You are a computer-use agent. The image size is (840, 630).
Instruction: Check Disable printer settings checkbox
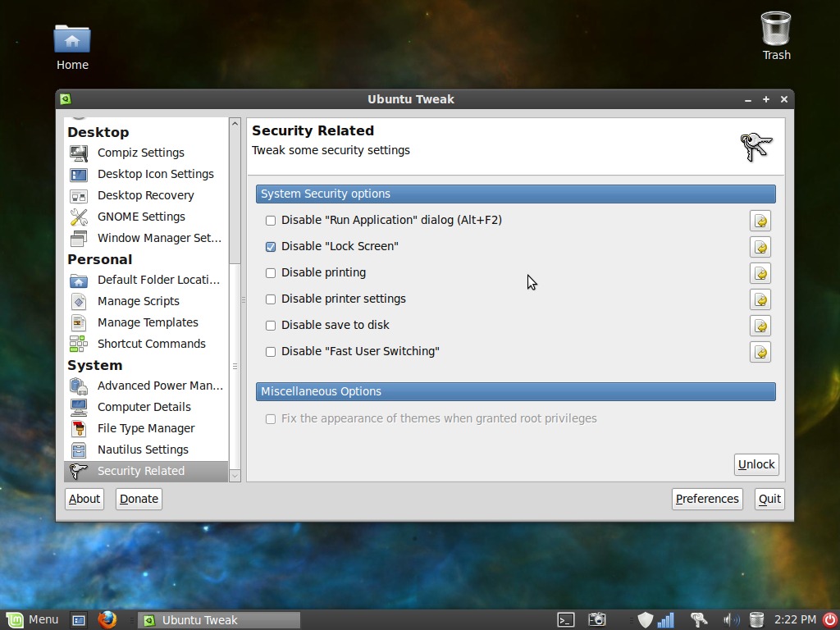tap(271, 299)
